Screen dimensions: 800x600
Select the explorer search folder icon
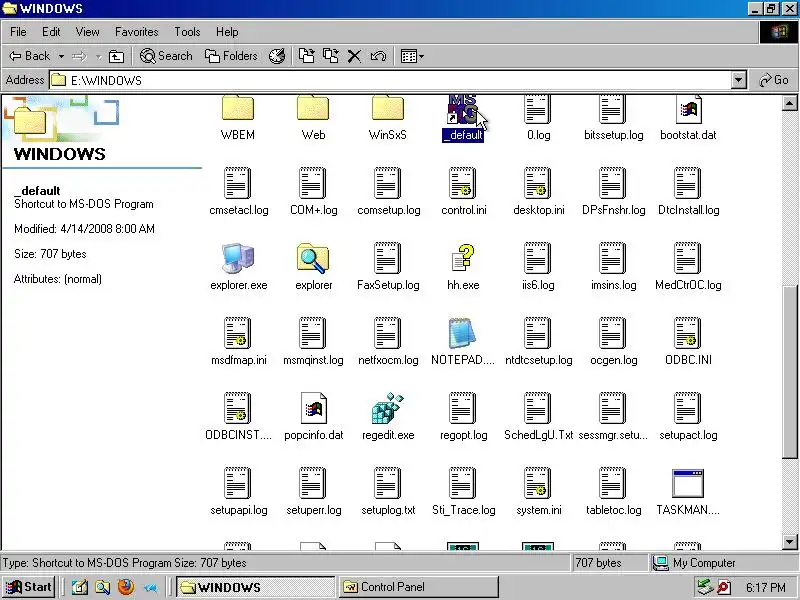coord(313,258)
